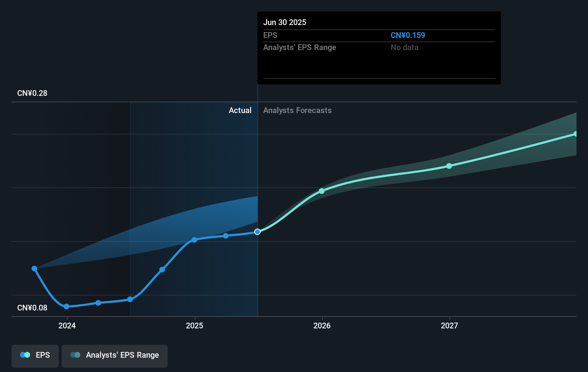Viewport: 588px width, 372px height.
Task: Click the EPS point at mid-2024 shaded boundary
Action: pyautogui.click(x=130, y=299)
